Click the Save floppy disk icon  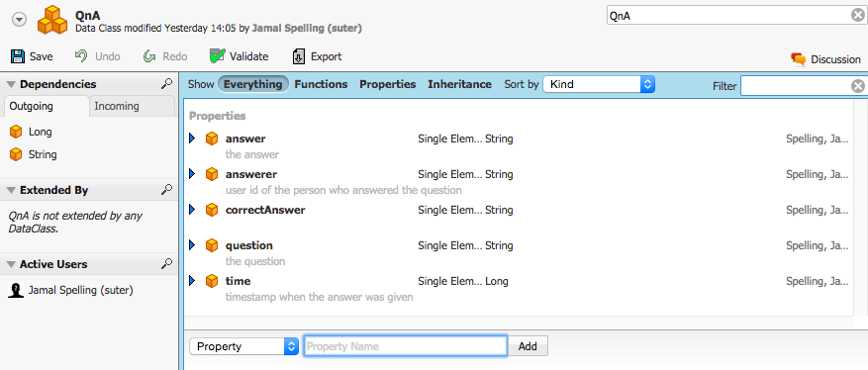(18, 56)
